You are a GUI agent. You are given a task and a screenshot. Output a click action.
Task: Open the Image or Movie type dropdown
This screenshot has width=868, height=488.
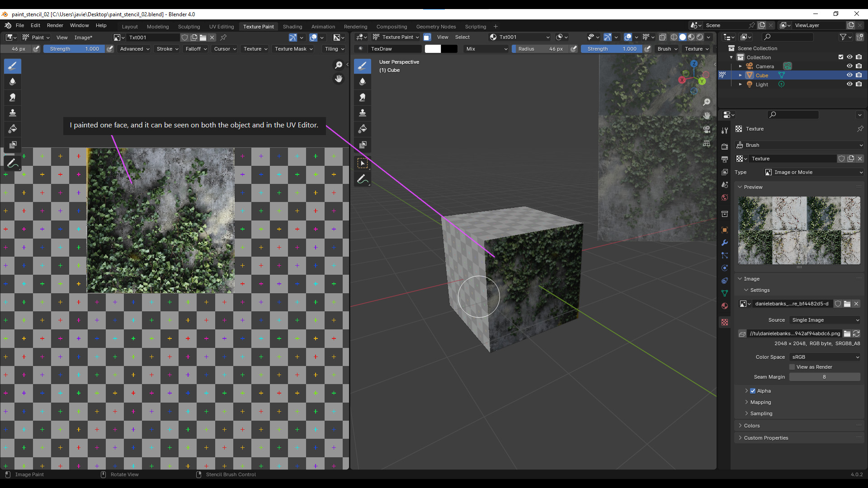[814, 172]
